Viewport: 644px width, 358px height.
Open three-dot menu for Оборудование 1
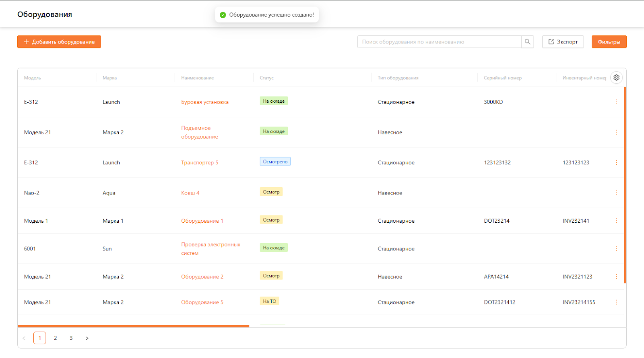pyautogui.click(x=616, y=221)
